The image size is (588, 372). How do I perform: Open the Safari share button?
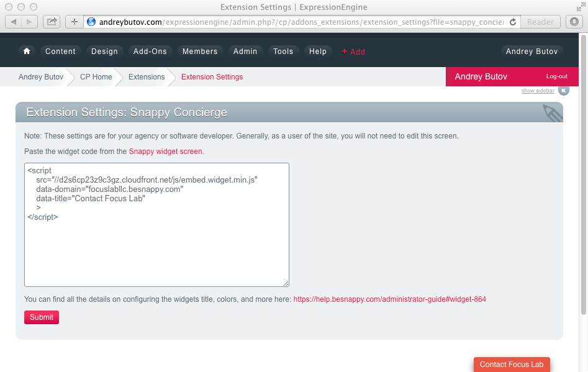(52, 22)
